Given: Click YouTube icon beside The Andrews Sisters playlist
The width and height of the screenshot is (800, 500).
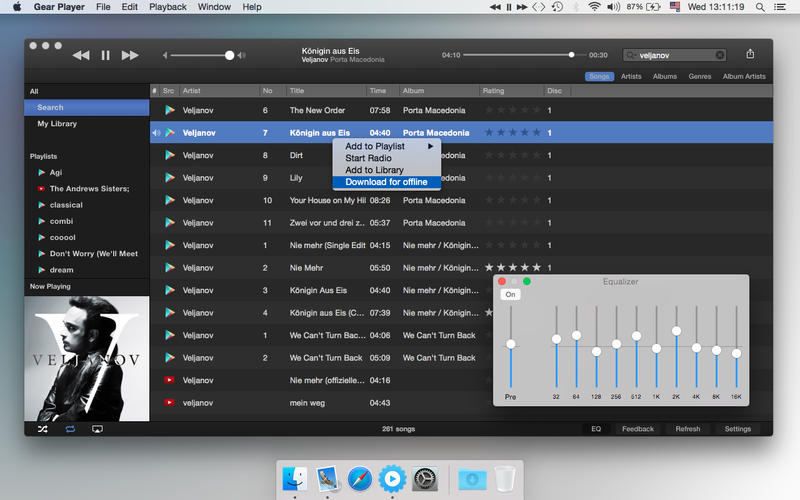Looking at the screenshot, I should pyautogui.click(x=41, y=189).
